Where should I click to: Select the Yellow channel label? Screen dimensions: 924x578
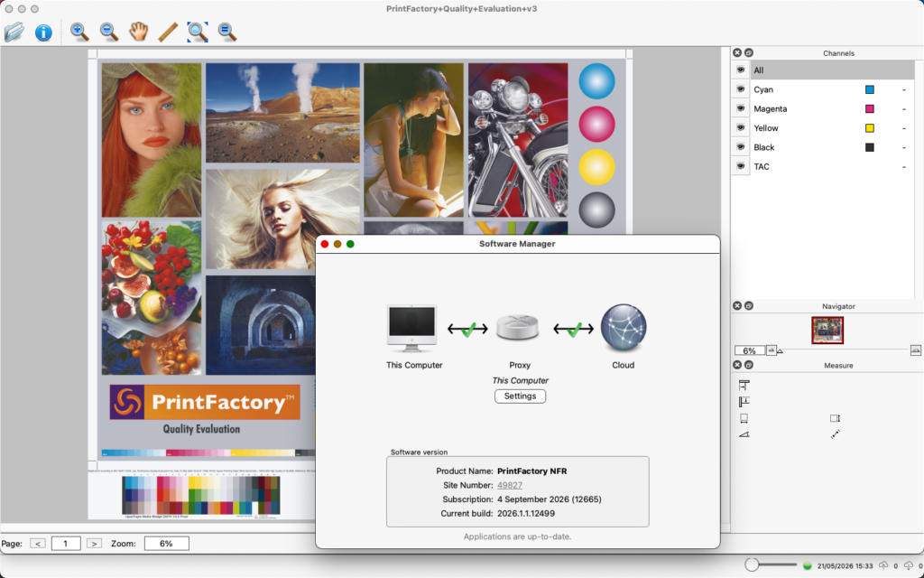[766, 128]
